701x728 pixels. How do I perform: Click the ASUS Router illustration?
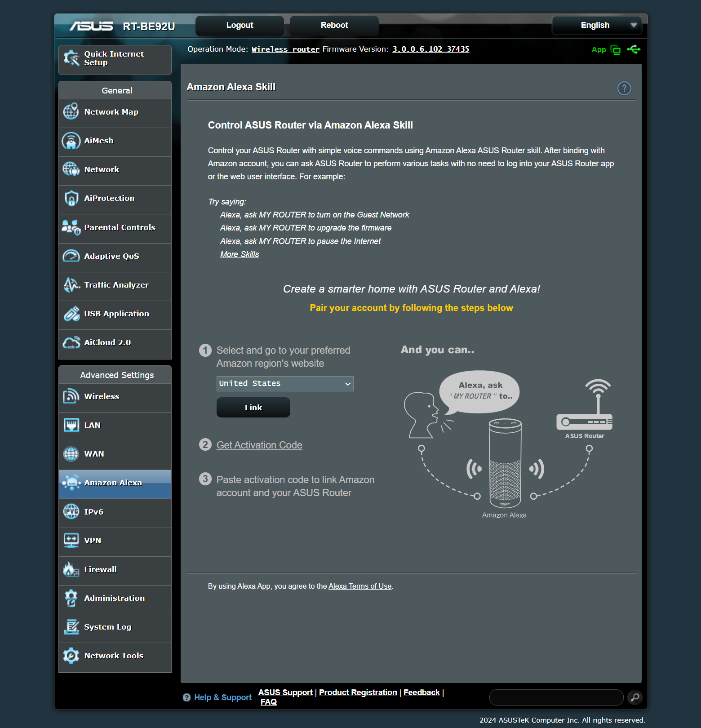click(x=585, y=405)
